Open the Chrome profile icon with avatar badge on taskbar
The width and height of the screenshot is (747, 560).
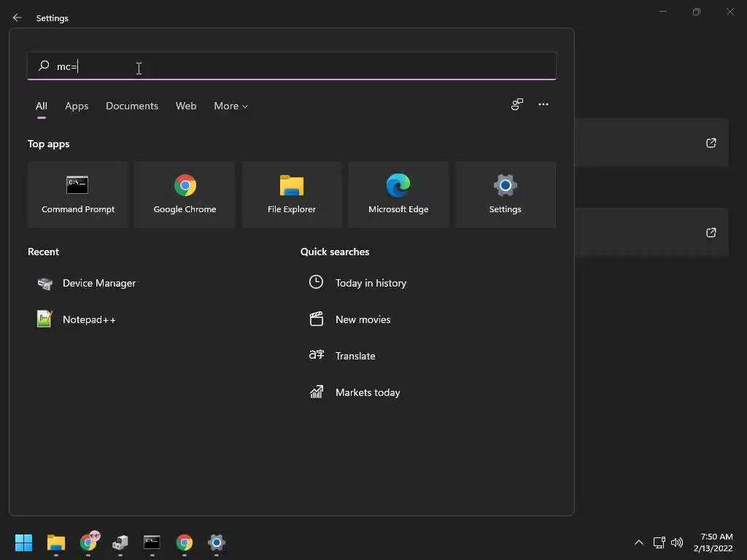tap(89, 542)
